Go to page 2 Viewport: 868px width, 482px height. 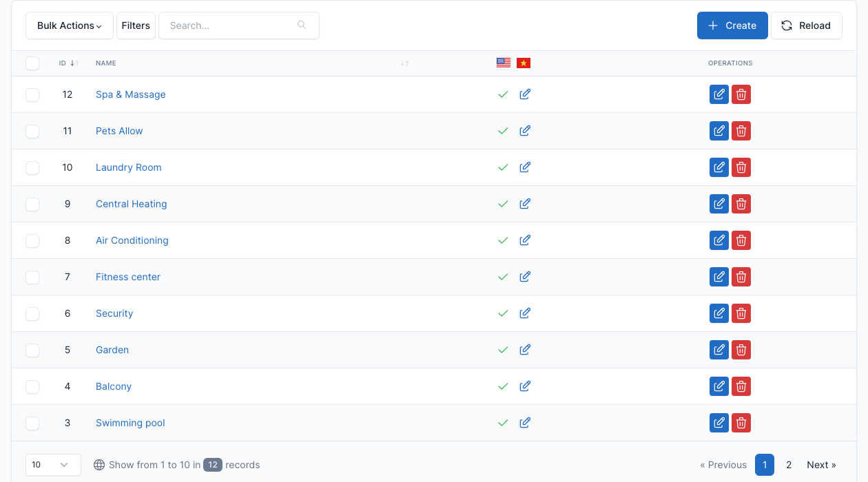pyautogui.click(x=789, y=465)
